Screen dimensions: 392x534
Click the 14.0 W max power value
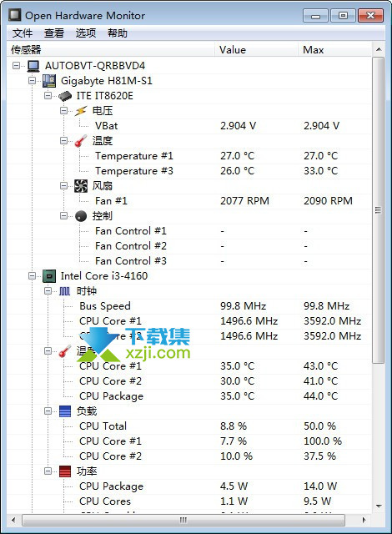(320, 486)
